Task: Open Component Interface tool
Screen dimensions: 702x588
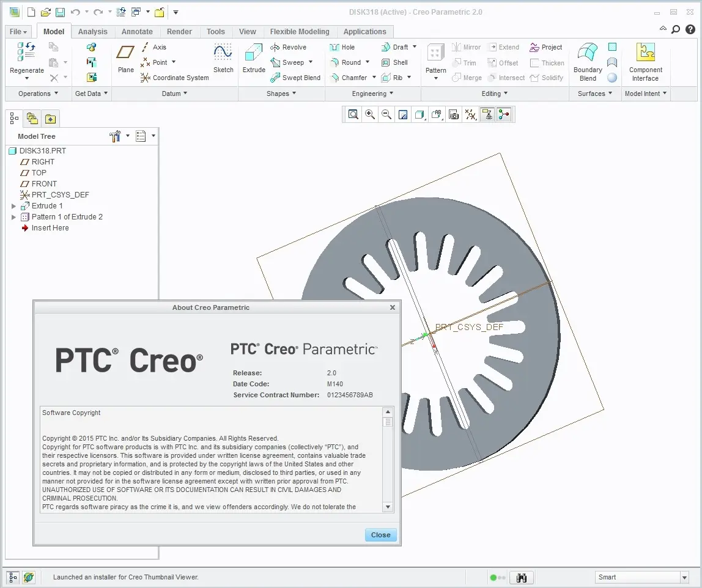Action: [x=645, y=62]
